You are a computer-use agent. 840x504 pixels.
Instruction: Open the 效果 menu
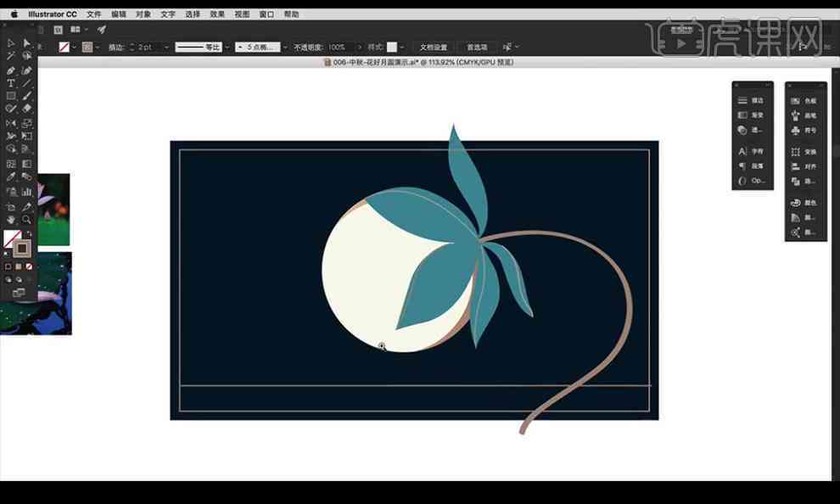(217, 14)
